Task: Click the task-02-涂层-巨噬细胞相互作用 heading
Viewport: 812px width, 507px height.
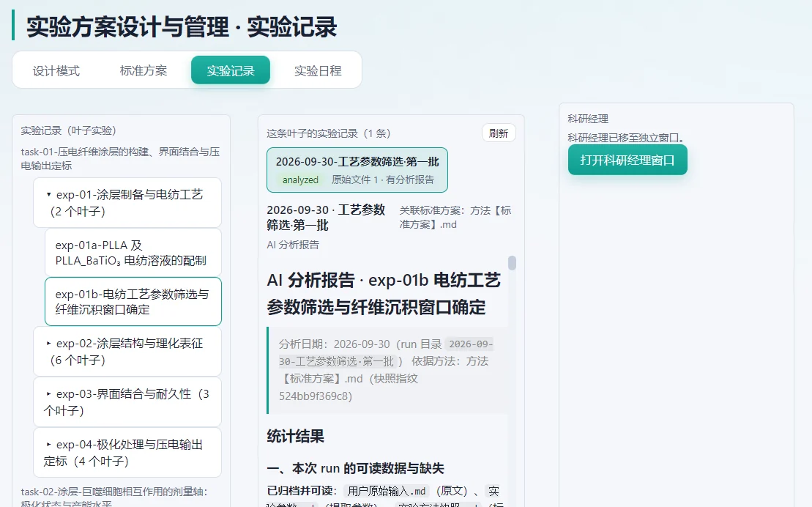Action: 114,497
